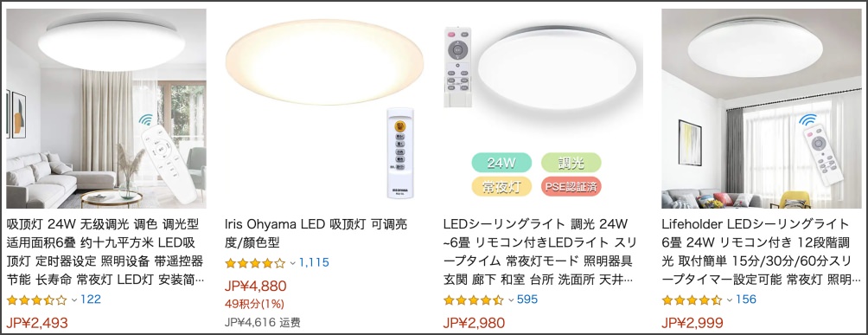Open the 156 reviews link
Screen dimensions: 868x335
(745, 300)
